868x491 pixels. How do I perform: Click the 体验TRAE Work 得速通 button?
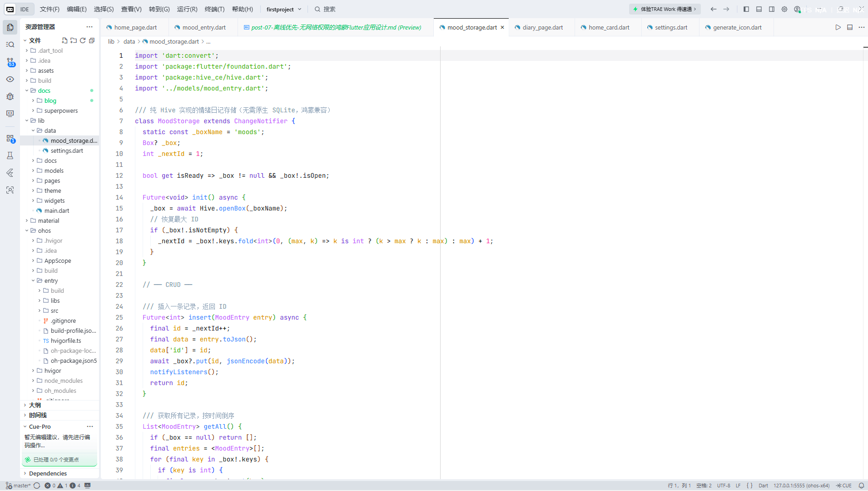pyautogui.click(x=665, y=9)
